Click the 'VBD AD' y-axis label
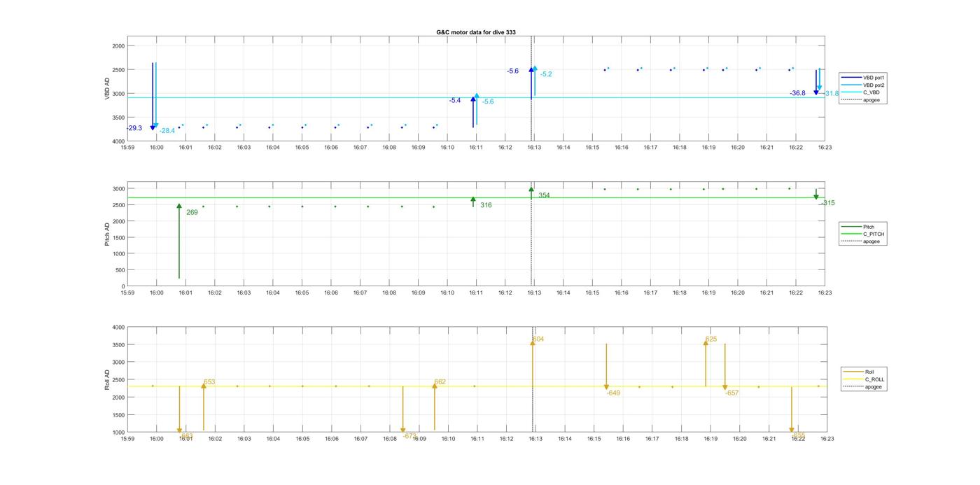This screenshot has height=485, width=980. (x=107, y=89)
